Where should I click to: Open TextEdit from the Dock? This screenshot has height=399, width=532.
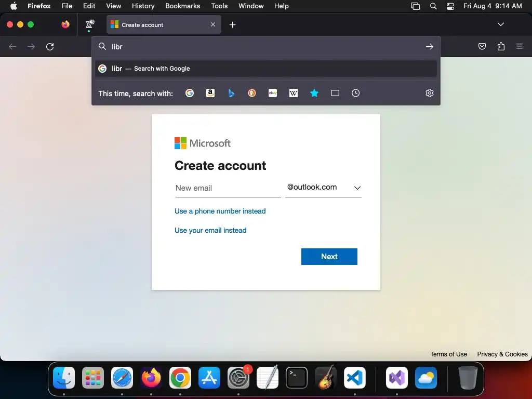(268, 378)
